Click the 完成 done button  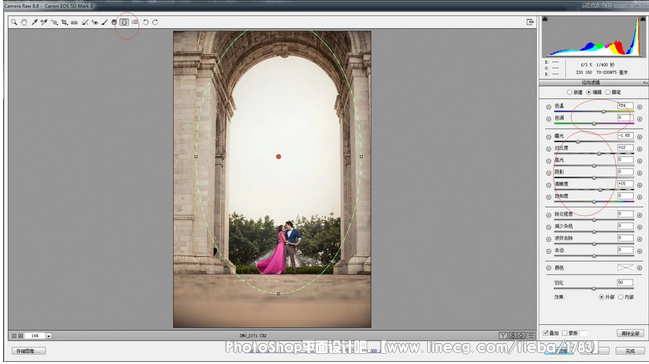click(x=630, y=351)
